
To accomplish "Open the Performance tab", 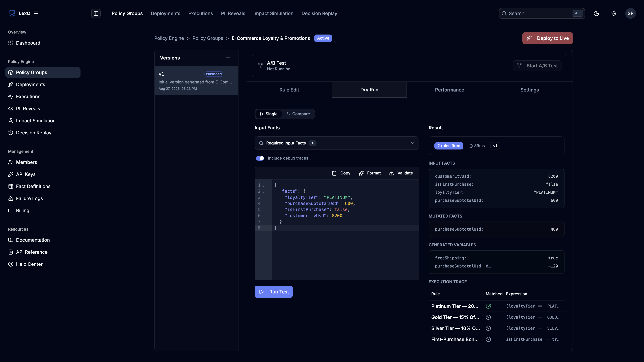I will click(x=449, y=90).
